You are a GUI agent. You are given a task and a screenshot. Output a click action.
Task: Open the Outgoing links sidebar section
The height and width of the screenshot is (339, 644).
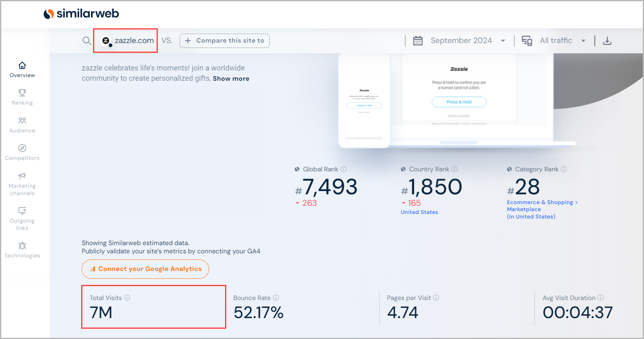(22, 219)
